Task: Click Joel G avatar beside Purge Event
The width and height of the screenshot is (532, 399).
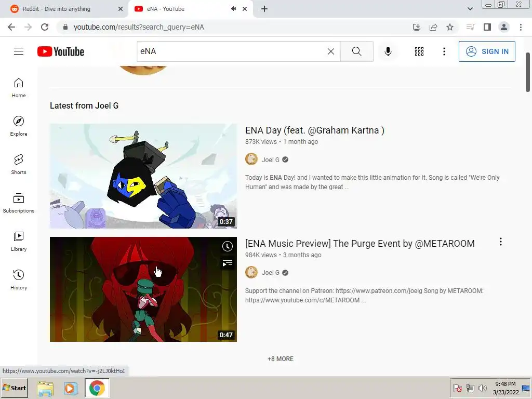Action: tap(251, 272)
